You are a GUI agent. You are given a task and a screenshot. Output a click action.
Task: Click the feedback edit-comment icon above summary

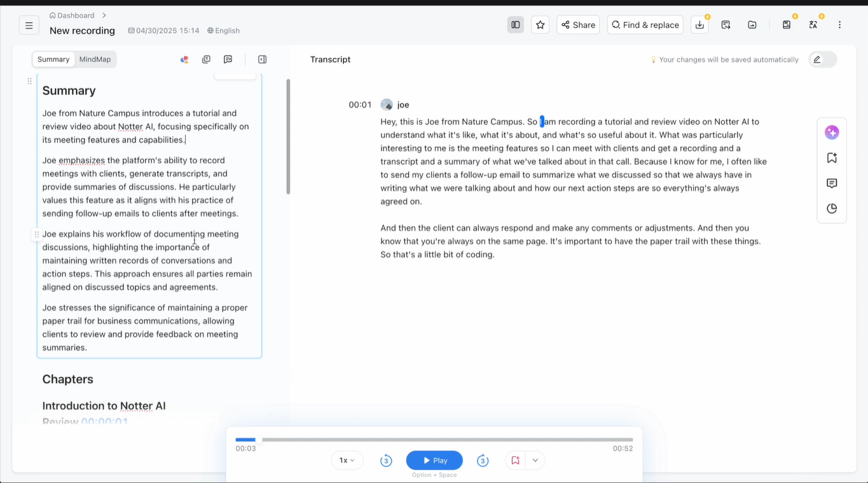[228, 59]
